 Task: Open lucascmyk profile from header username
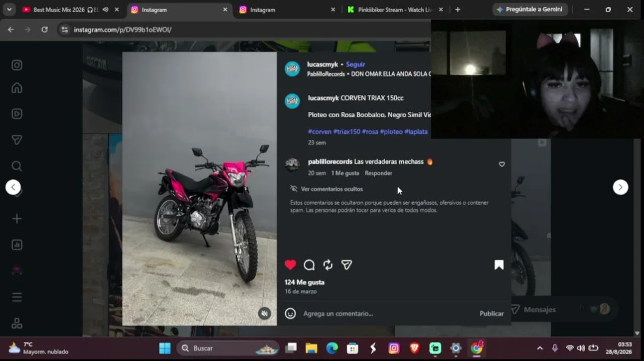coord(323,64)
